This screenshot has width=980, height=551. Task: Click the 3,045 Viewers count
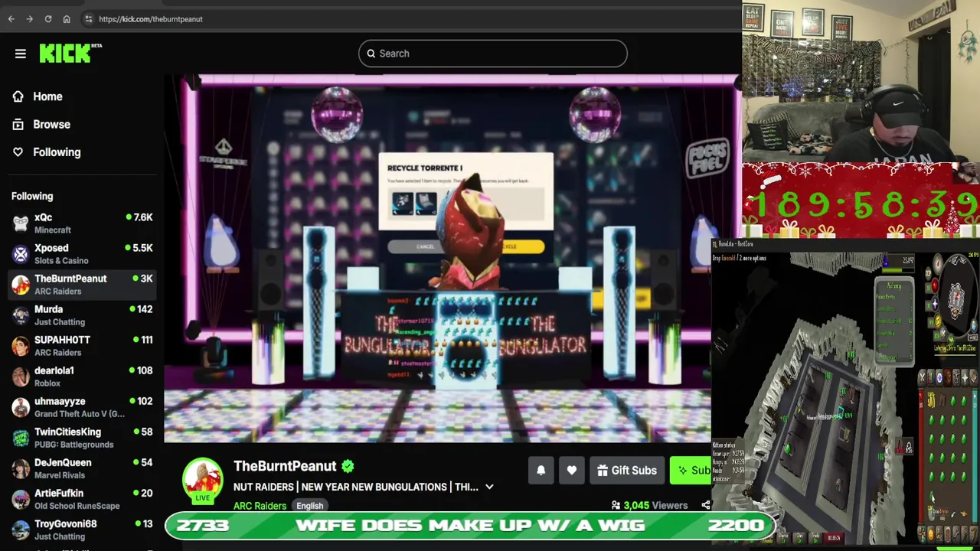pyautogui.click(x=649, y=505)
